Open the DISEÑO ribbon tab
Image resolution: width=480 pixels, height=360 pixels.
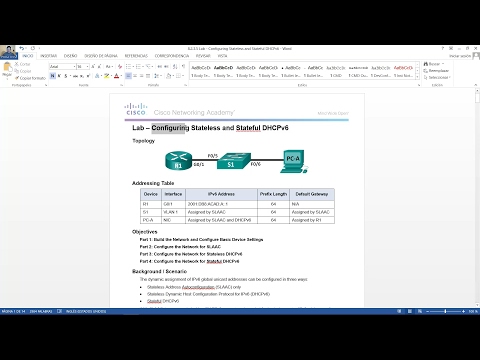click(70, 56)
